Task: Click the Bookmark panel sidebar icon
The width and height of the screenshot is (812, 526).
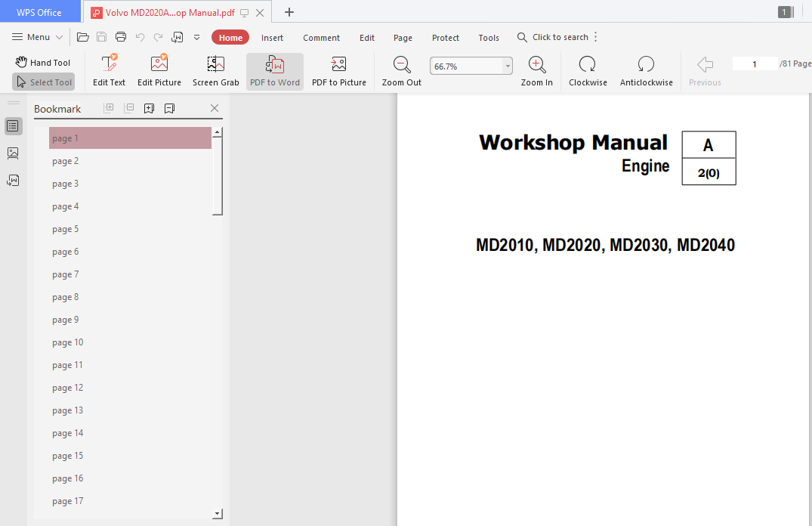Action: 13,126
